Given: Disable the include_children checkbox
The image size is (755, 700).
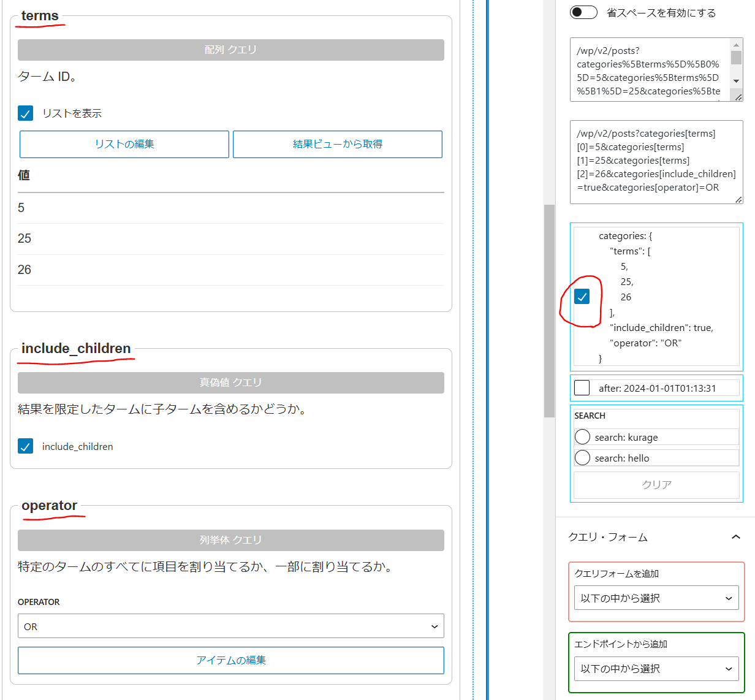Looking at the screenshot, I should click(25, 446).
